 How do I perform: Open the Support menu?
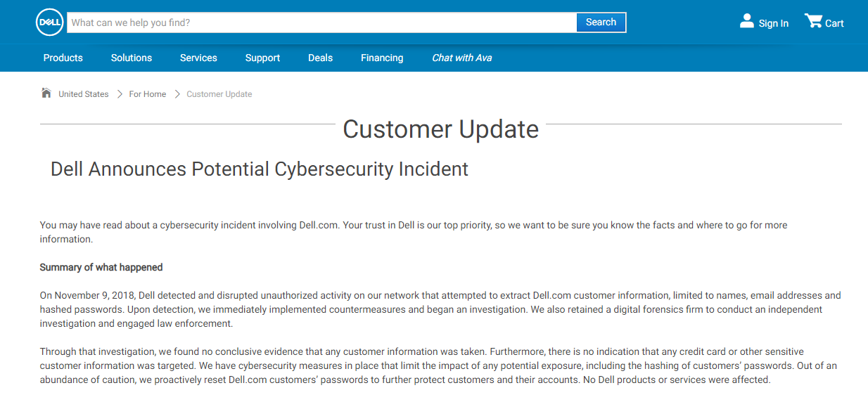[262, 58]
